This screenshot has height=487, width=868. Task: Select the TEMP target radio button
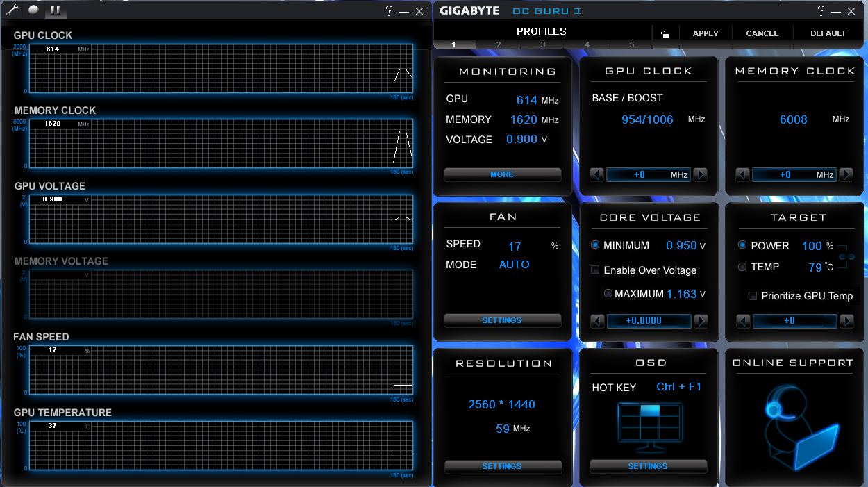(x=742, y=267)
